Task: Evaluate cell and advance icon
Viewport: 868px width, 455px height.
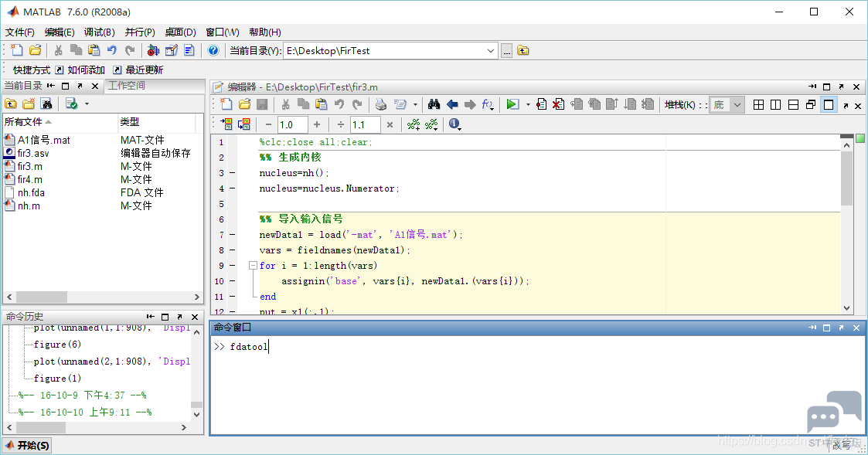Action: click(x=243, y=124)
